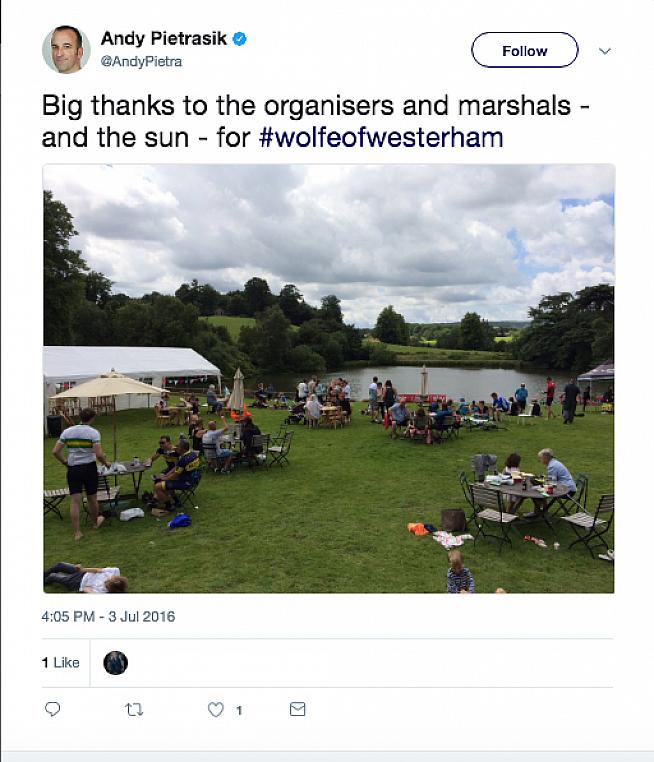Screen dimensions: 654x762
Task: Click the white marquee tent in photo
Action: click(x=130, y=363)
